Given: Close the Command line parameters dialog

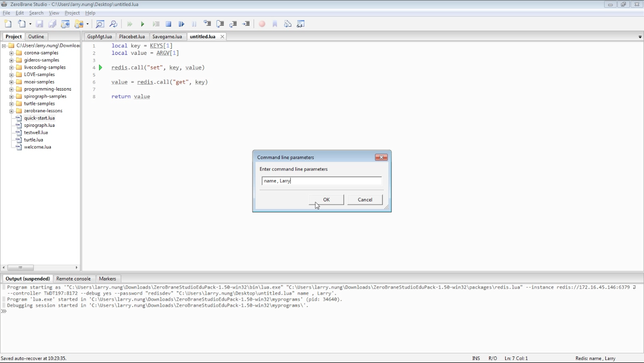Looking at the screenshot, I should pyautogui.click(x=381, y=157).
